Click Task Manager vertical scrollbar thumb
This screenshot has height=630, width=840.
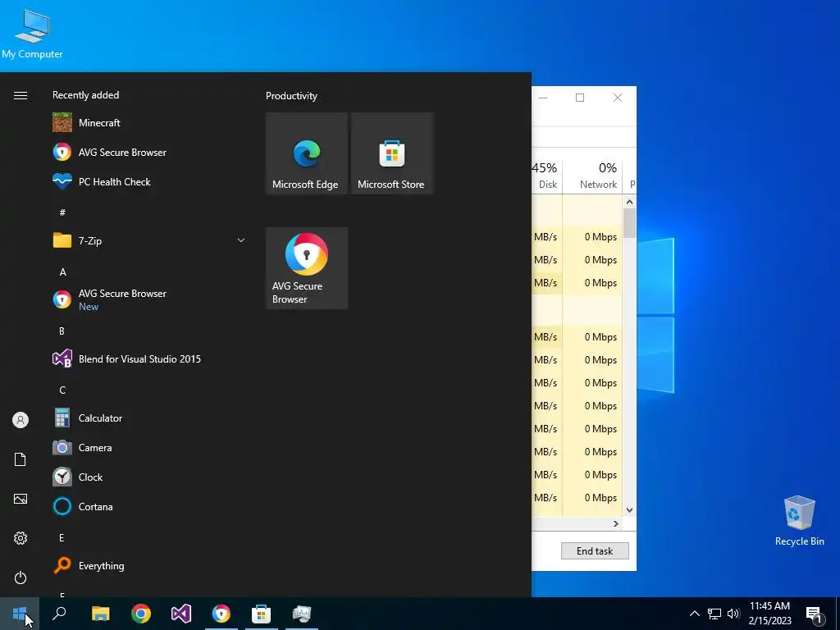pyautogui.click(x=629, y=223)
